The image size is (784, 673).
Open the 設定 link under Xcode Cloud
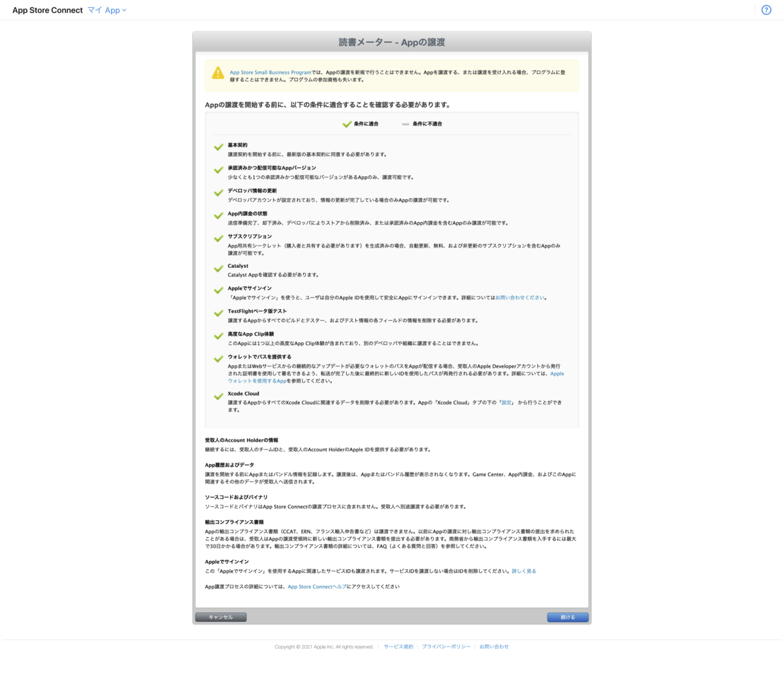click(x=506, y=402)
